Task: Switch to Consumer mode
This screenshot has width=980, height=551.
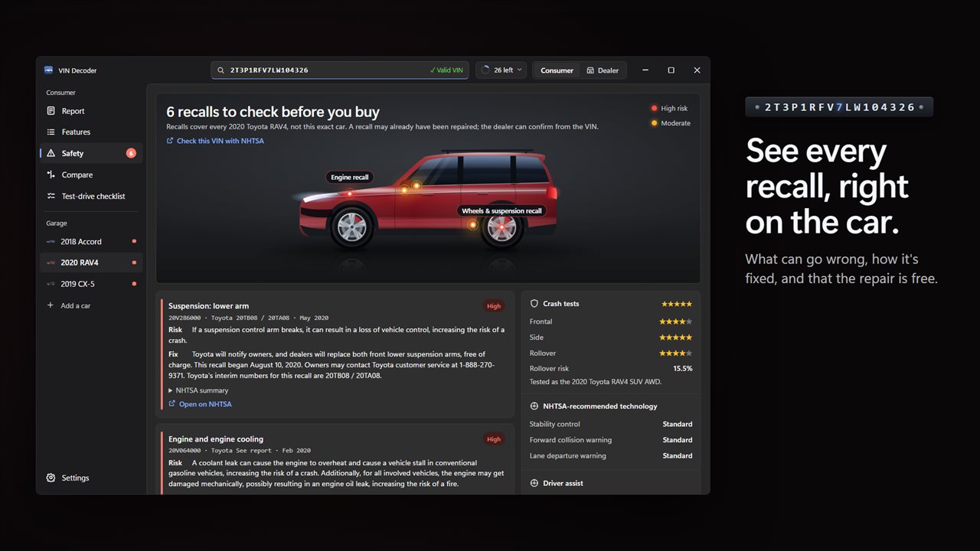Action: [x=557, y=70]
